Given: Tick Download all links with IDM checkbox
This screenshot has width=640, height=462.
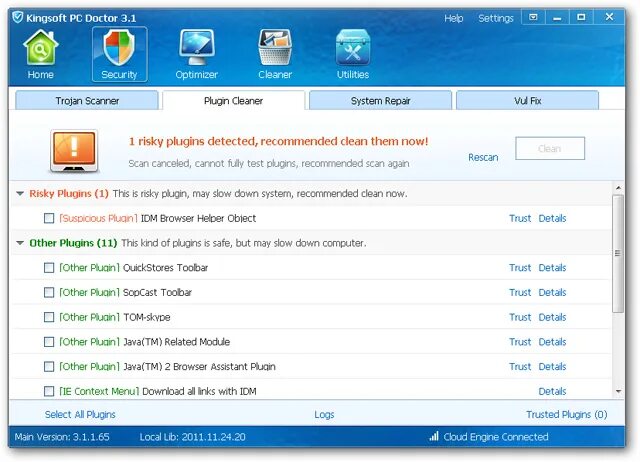Looking at the screenshot, I should click(49, 391).
